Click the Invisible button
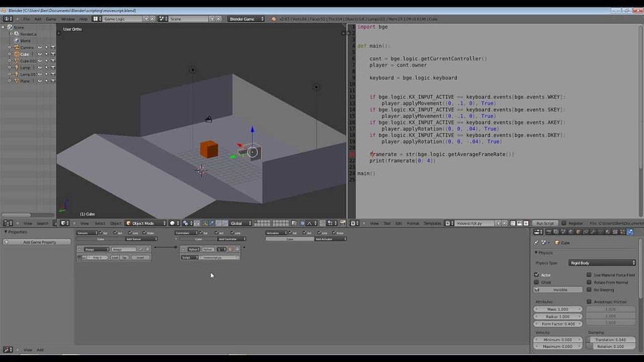This screenshot has width=644, height=362. click(x=558, y=290)
